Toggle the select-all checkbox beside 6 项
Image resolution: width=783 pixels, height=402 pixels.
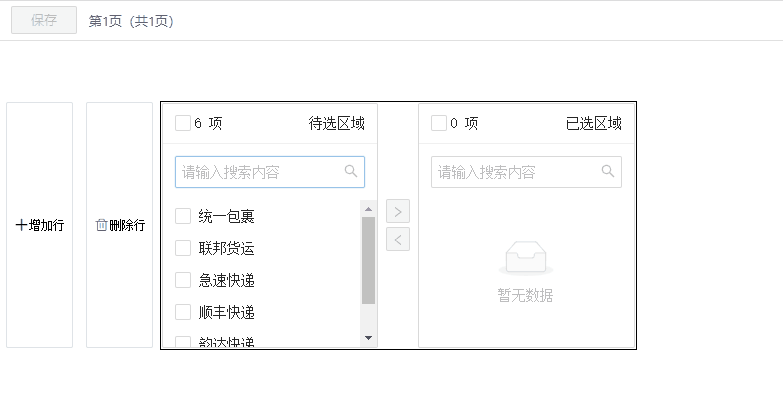click(x=183, y=123)
